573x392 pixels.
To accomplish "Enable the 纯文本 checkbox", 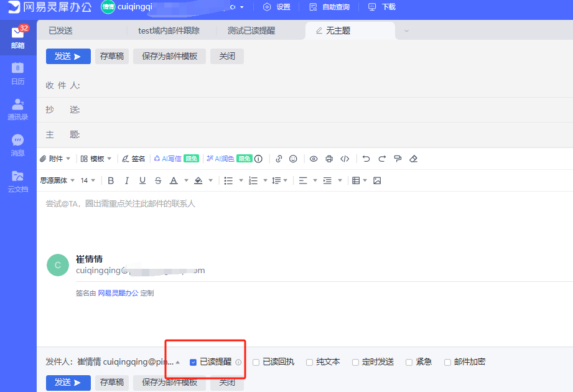I will coord(310,362).
